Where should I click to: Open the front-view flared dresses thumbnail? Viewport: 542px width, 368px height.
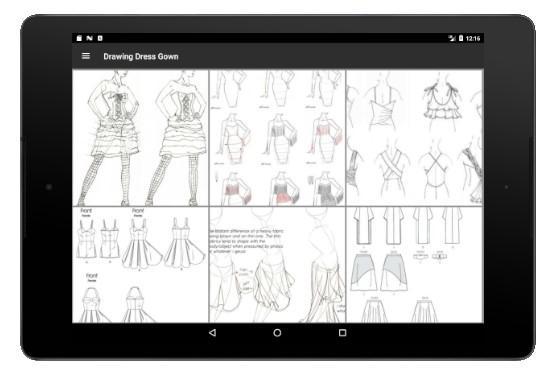[140, 265]
